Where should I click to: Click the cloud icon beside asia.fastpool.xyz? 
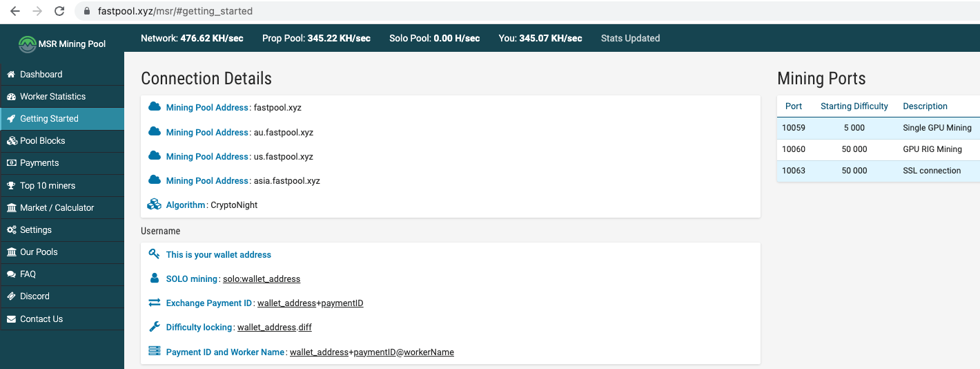155,180
